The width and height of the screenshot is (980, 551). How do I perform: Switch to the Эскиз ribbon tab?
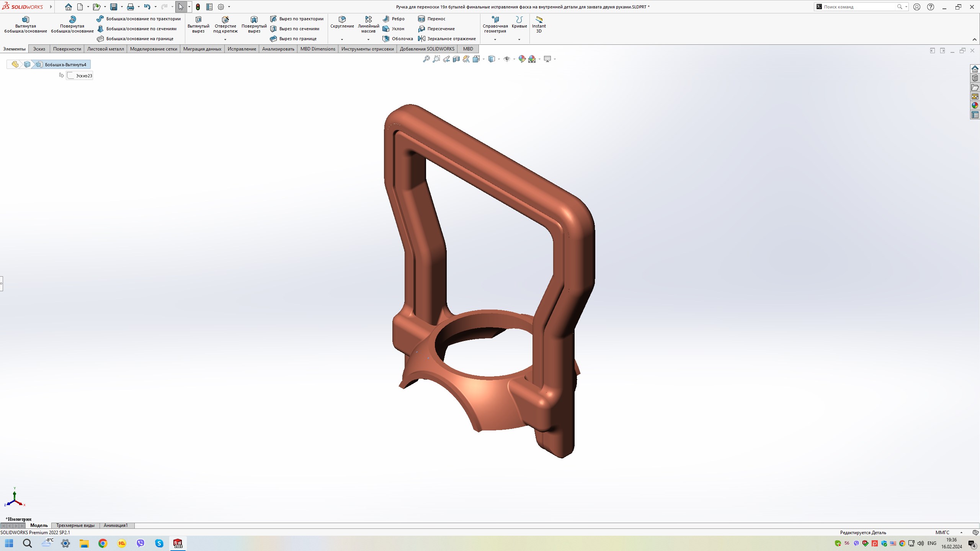(x=39, y=49)
